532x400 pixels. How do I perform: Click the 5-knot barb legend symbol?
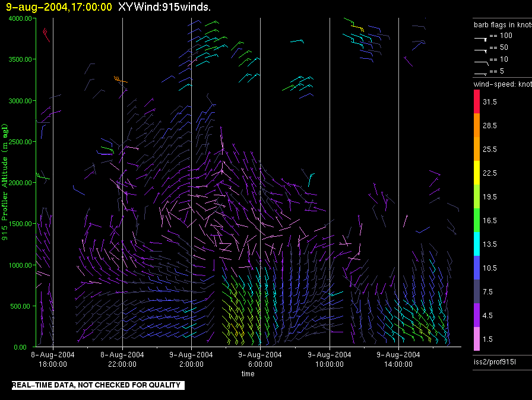click(481, 74)
